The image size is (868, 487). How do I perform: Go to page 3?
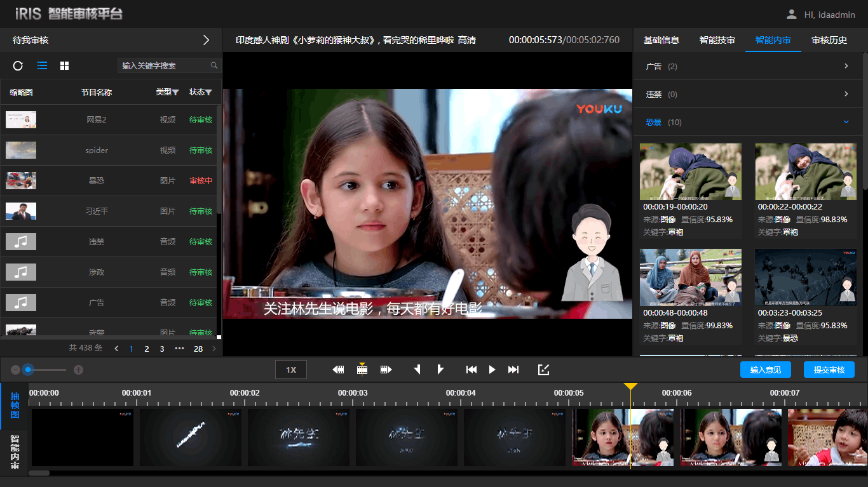(162, 349)
